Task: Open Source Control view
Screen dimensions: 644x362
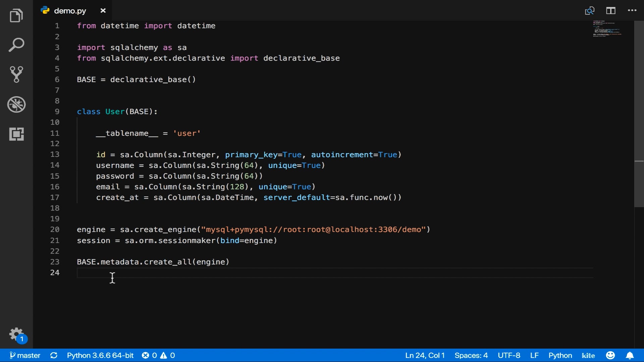Action: [x=16, y=74]
